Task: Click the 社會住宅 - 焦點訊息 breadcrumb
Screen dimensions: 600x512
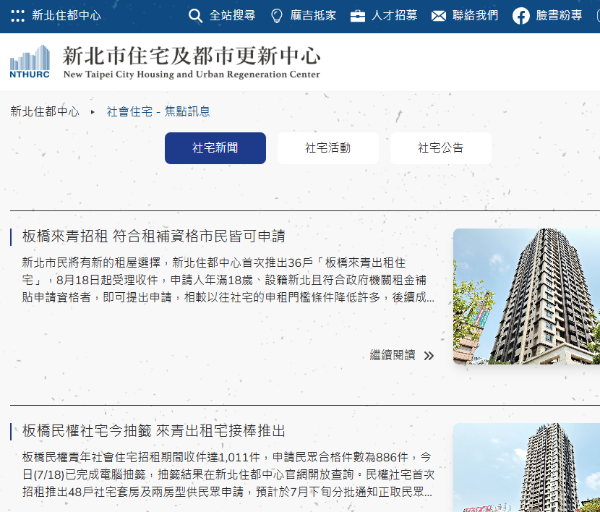Action: pyautogui.click(x=158, y=112)
